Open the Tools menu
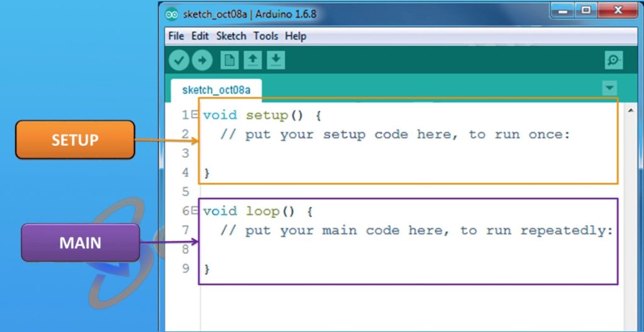Viewport: 644px width, 332px height. click(265, 36)
